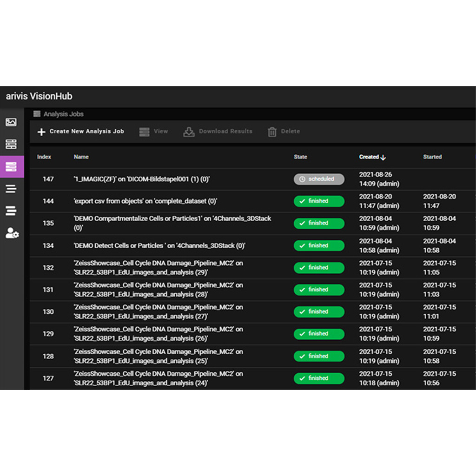Click Create New Analysis Job
476x476 pixels.
pyautogui.click(x=86, y=131)
